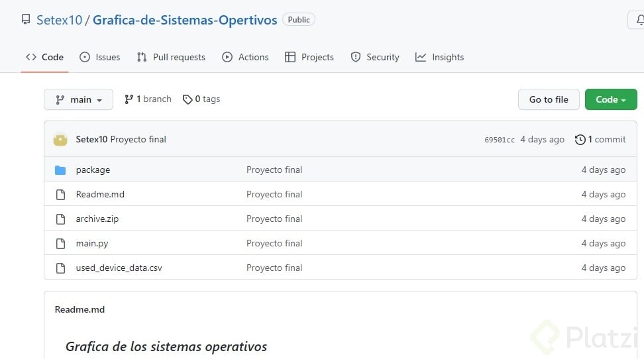Click the Issues circle-dot icon
The width and height of the screenshot is (644, 359).
pyautogui.click(x=85, y=57)
